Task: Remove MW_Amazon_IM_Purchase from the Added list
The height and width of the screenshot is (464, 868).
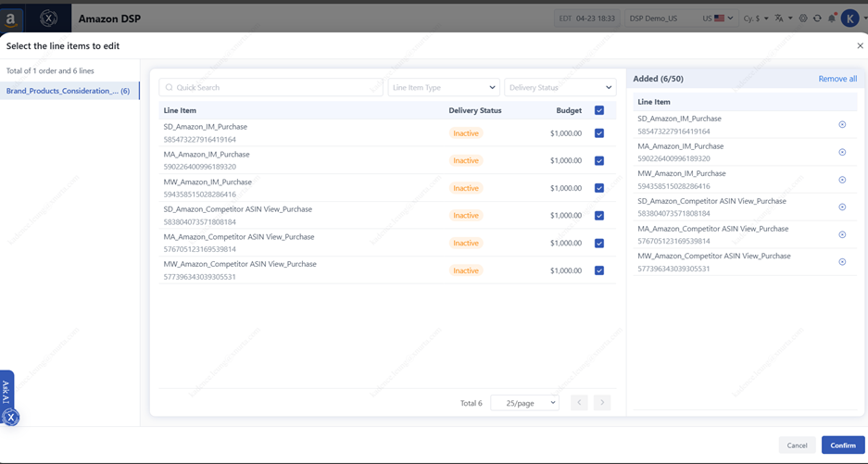Action: point(842,180)
